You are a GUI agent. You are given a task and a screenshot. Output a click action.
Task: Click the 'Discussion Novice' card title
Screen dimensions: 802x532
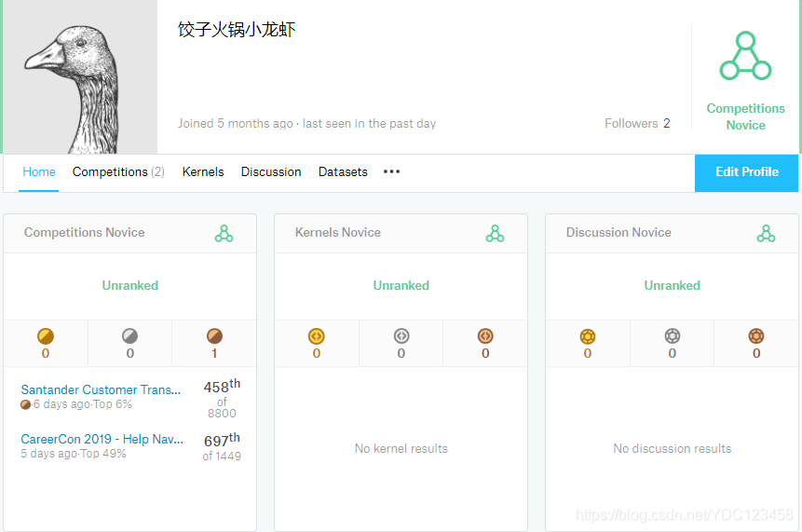(618, 232)
